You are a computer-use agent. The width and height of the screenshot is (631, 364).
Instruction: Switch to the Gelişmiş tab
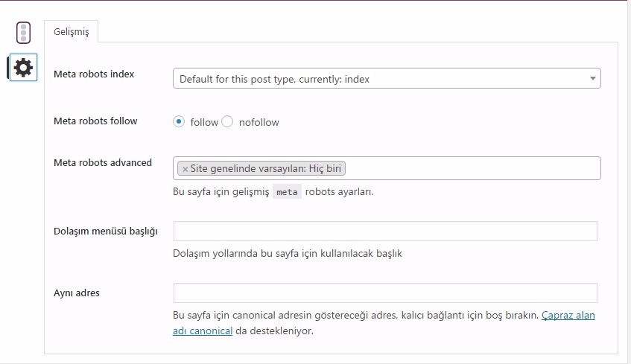tap(72, 31)
